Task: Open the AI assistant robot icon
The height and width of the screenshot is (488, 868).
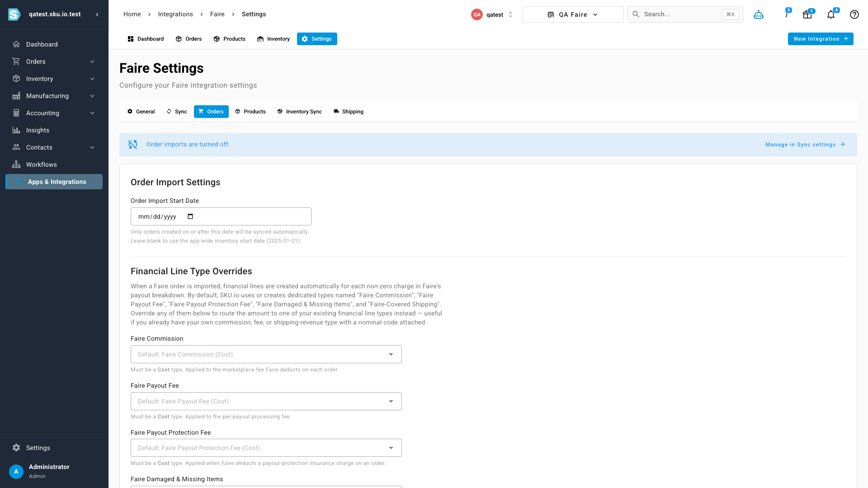Action: tap(759, 14)
